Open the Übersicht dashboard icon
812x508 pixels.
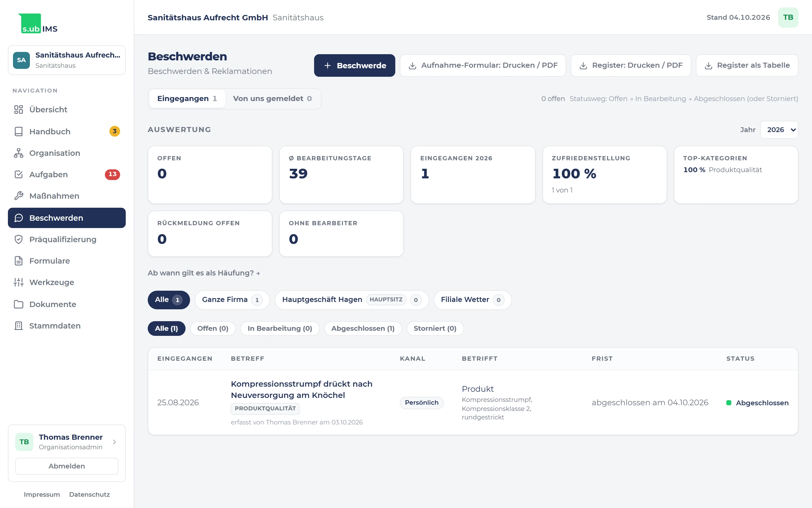pos(18,110)
